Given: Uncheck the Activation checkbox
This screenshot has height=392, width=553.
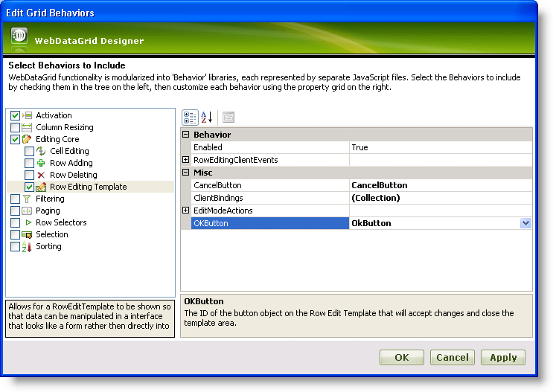Looking at the screenshot, I should click(x=15, y=115).
